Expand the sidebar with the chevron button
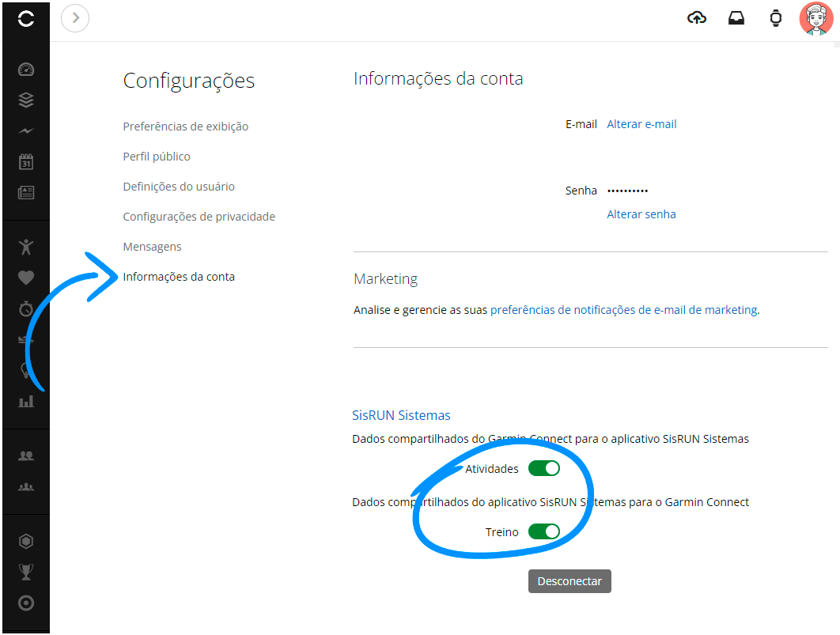Screen dimensions: 840x635 pyautogui.click(x=75, y=18)
